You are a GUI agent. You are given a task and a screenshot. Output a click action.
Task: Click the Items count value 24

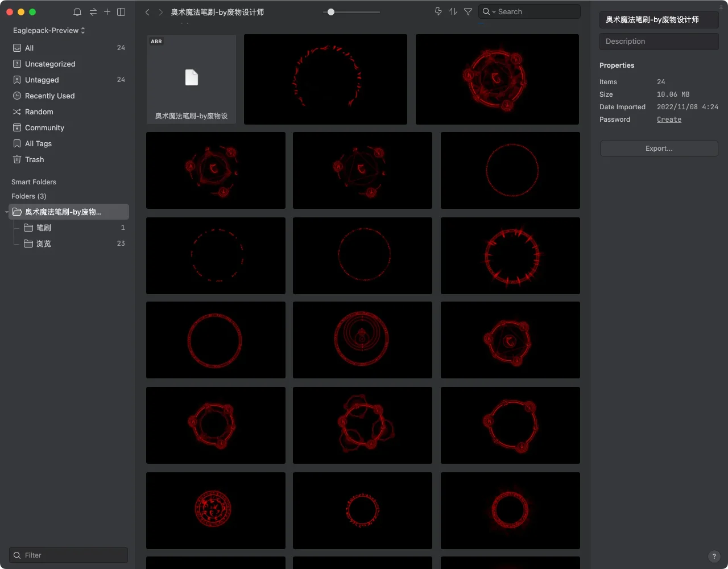[x=661, y=82]
